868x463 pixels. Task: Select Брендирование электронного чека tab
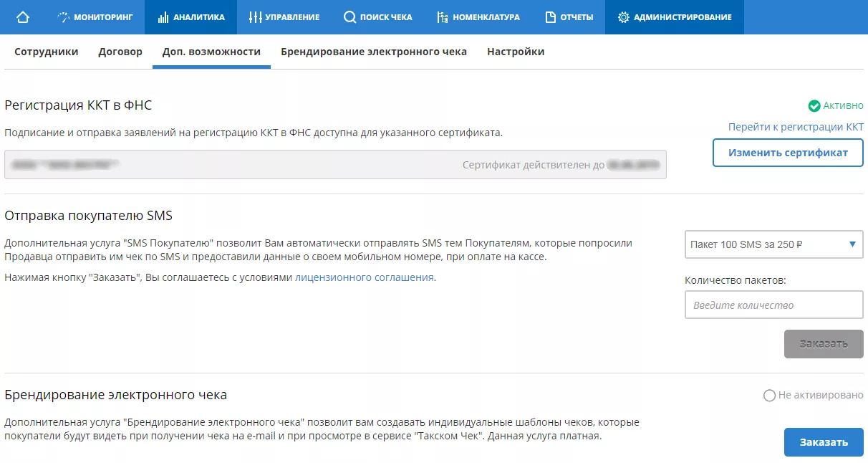(373, 52)
